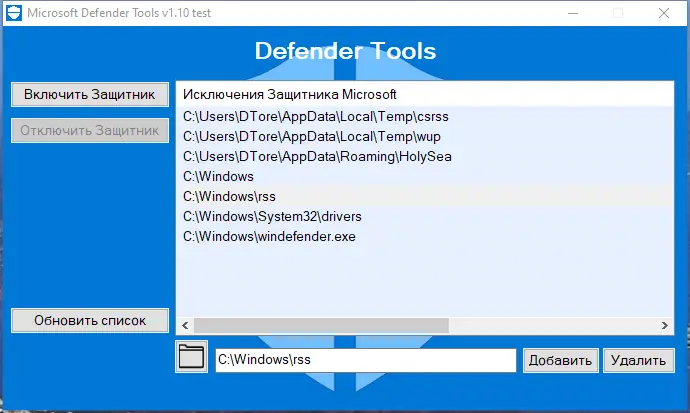
Task: Open the folder browse icon button
Action: (191, 356)
